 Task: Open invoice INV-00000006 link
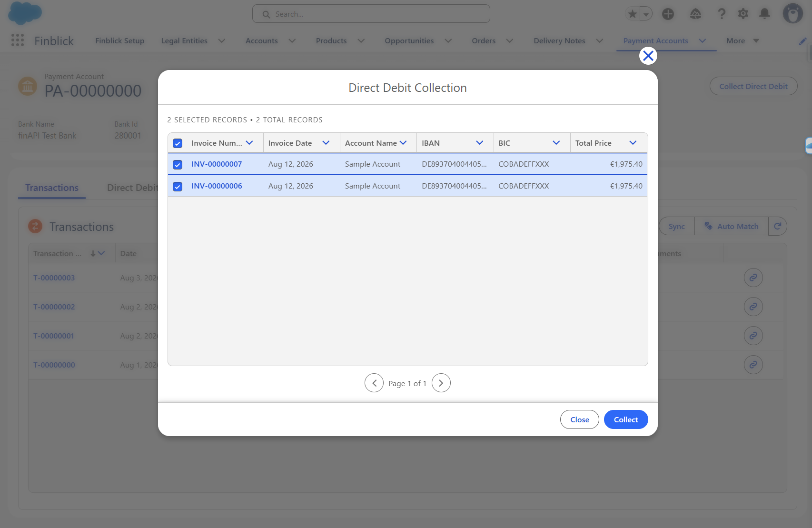pos(217,186)
